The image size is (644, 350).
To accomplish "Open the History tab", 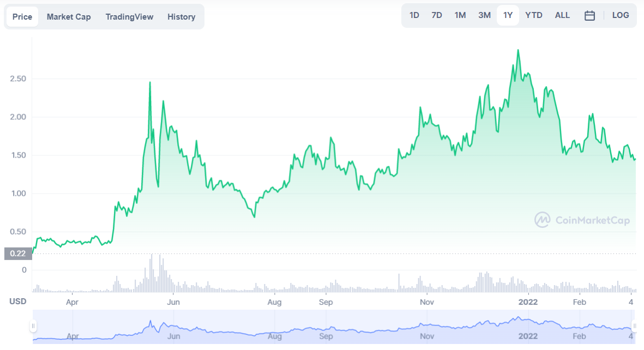I will coord(181,17).
